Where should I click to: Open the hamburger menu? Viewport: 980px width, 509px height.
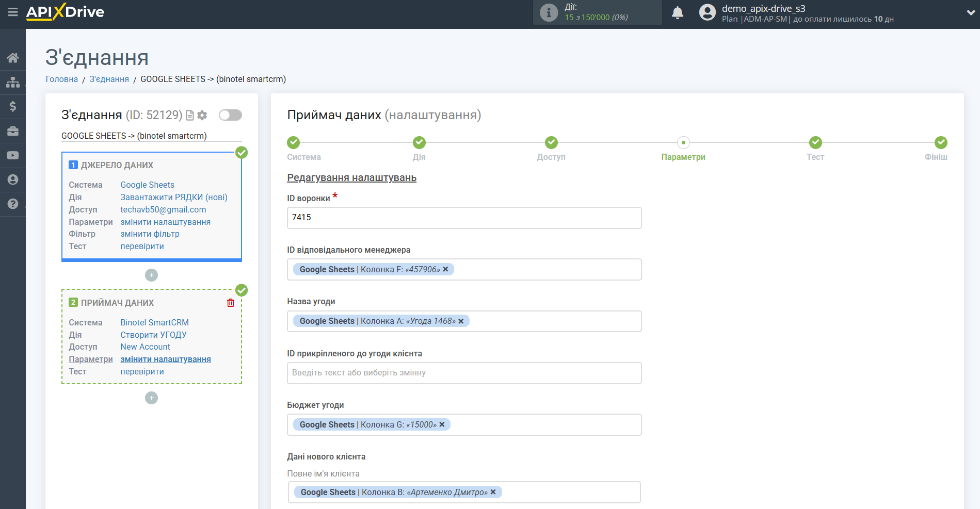coord(13,12)
